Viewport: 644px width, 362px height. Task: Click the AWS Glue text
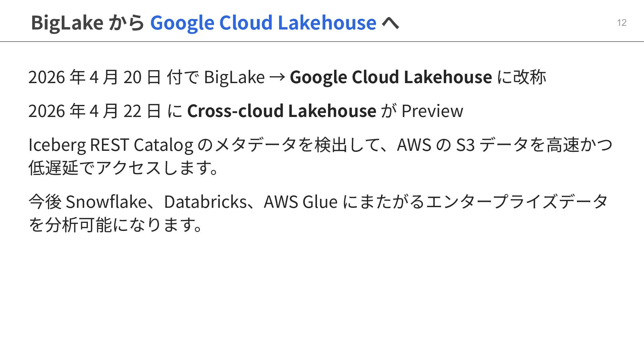point(300,201)
